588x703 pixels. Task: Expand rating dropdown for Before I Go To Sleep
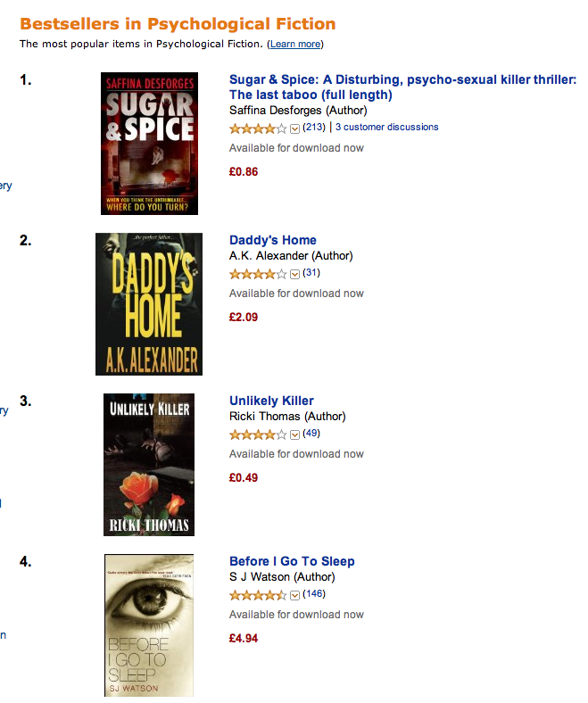coord(295,595)
